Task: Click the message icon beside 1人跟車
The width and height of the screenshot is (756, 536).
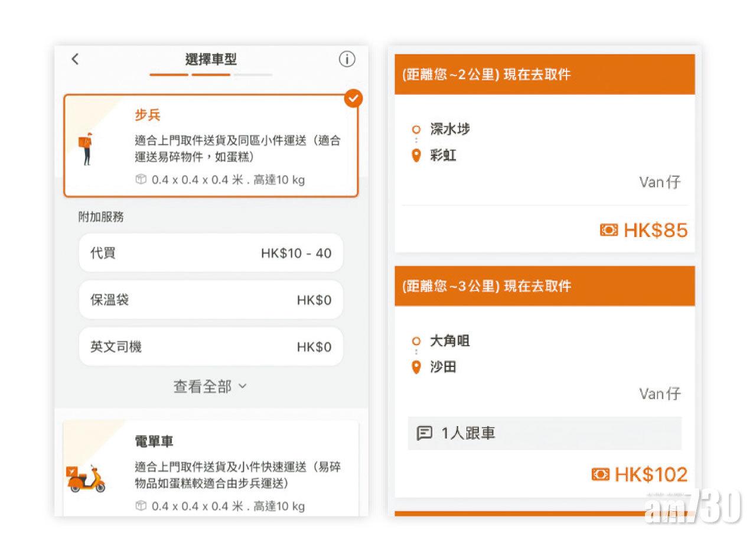Action: [423, 434]
